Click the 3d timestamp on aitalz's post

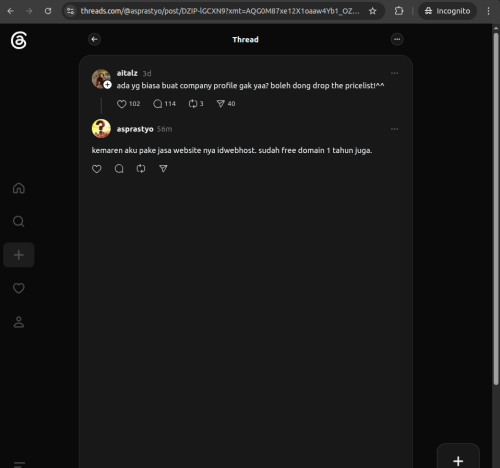click(x=147, y=73)
